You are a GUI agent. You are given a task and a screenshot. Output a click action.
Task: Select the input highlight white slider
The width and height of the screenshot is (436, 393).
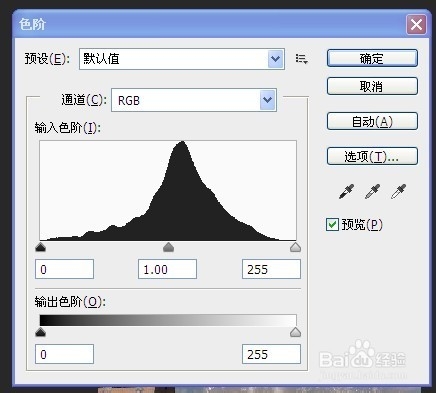pyautogui.click(x=295, y=247)
